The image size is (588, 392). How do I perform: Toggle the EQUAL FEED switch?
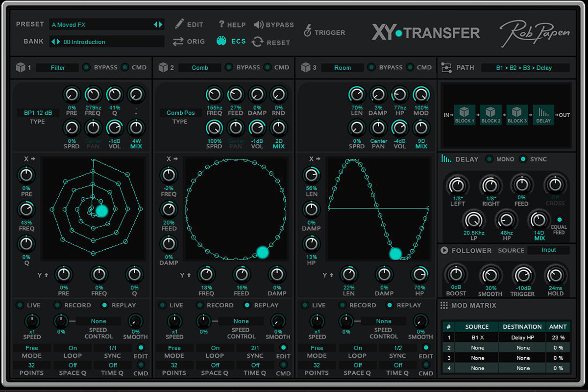[559, 220]
